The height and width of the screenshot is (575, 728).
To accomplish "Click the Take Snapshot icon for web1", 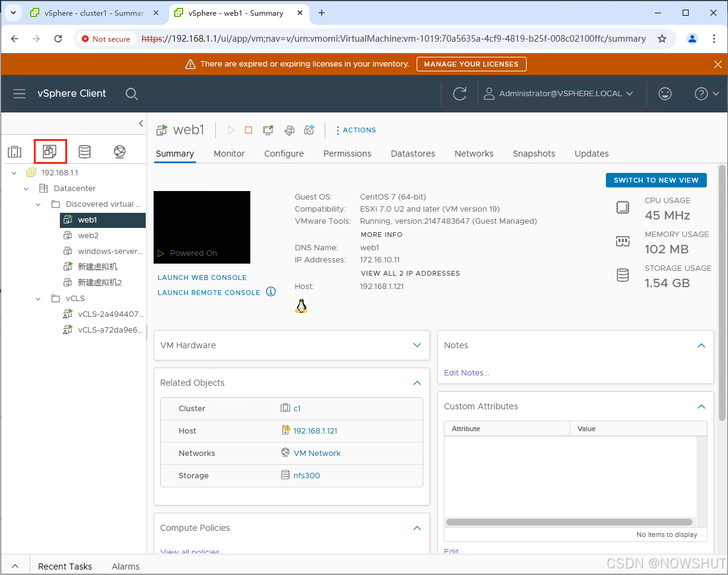I will pos(309,130).
